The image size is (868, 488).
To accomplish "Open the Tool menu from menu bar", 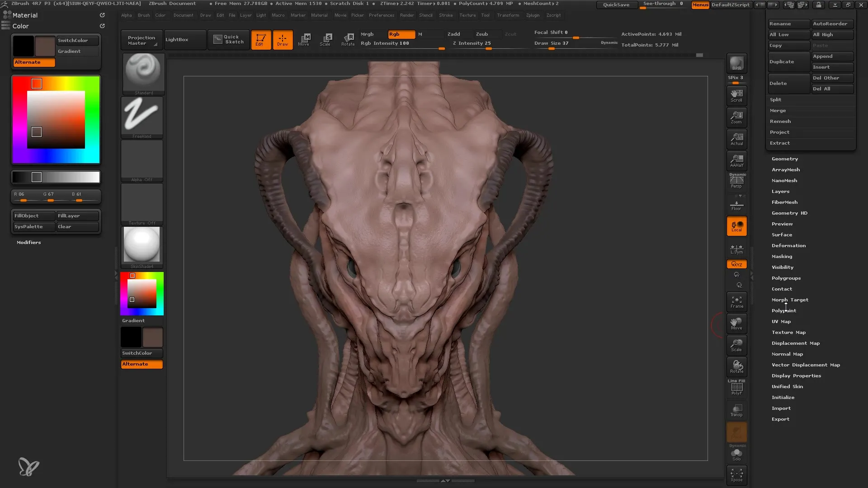I will pyautogui.click(x=485, y=15).
